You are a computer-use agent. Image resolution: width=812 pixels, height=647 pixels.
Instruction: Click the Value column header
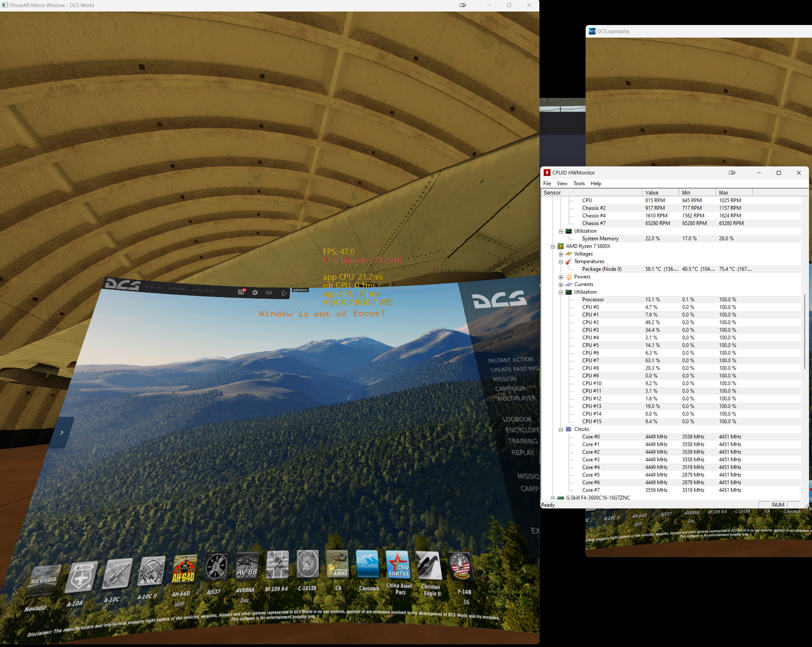(660, 193)
